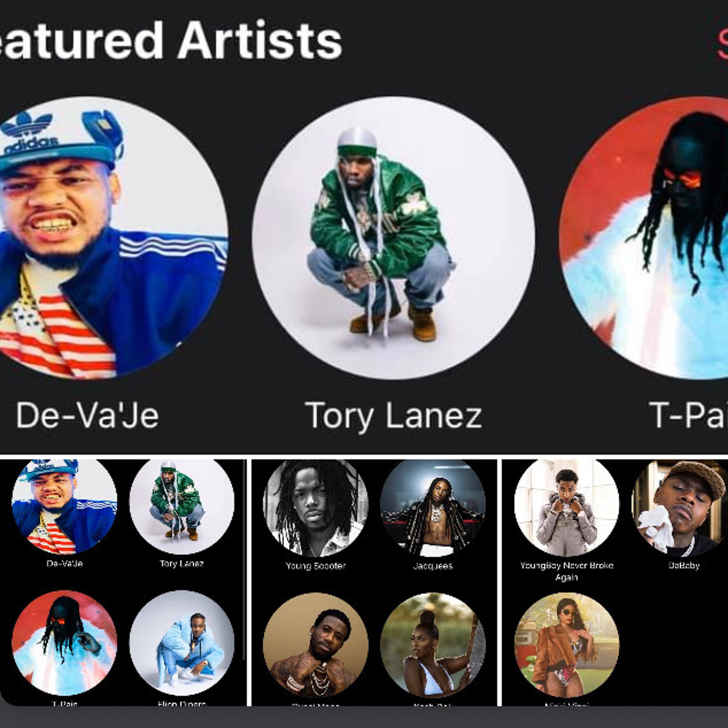Click the large "De-Va'Je" name label
This screenshot has height=728, width=728.
tap(87, 415)
